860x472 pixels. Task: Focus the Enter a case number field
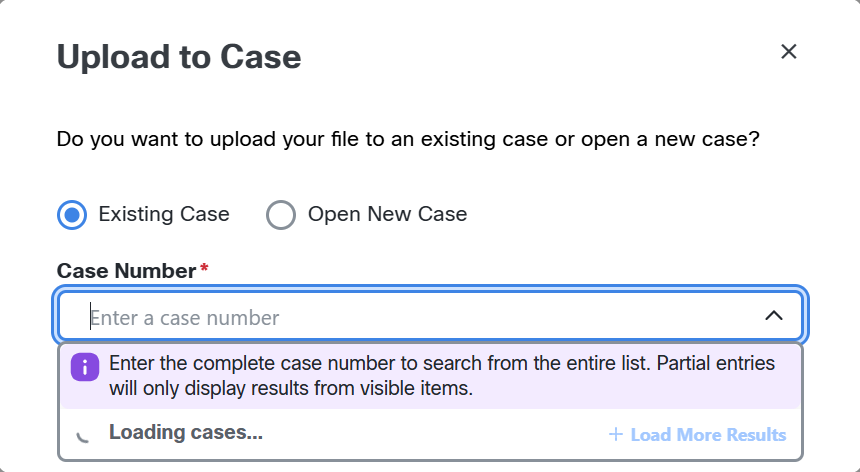tap(431, 315)
